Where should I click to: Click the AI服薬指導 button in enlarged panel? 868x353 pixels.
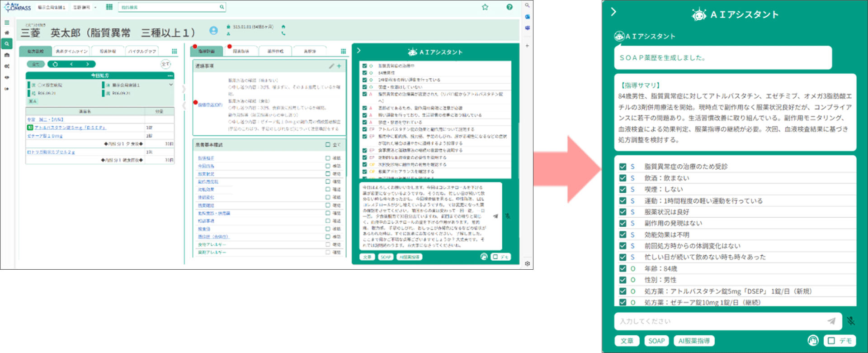tap(694, 341)
